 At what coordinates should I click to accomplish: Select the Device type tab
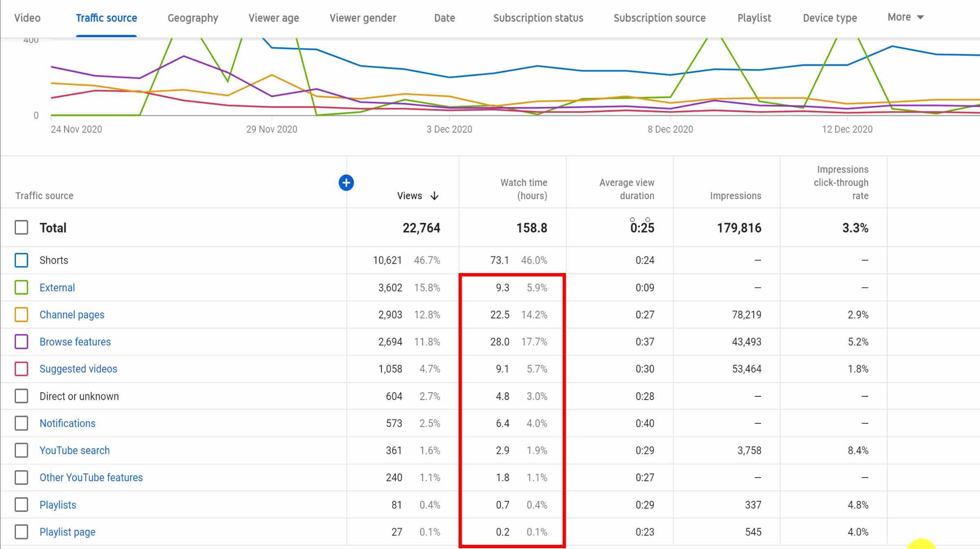[830, 18]
